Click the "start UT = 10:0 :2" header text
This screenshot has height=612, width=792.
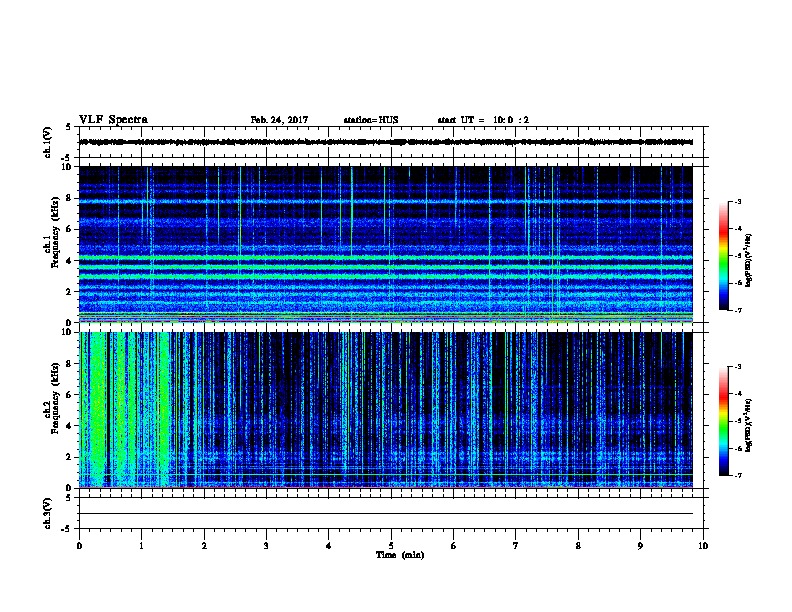483,120
